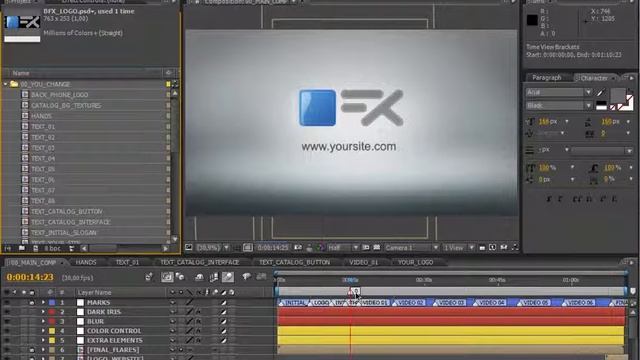Switch to the TEXT_01 timeline tab

(x=127, y=262)
